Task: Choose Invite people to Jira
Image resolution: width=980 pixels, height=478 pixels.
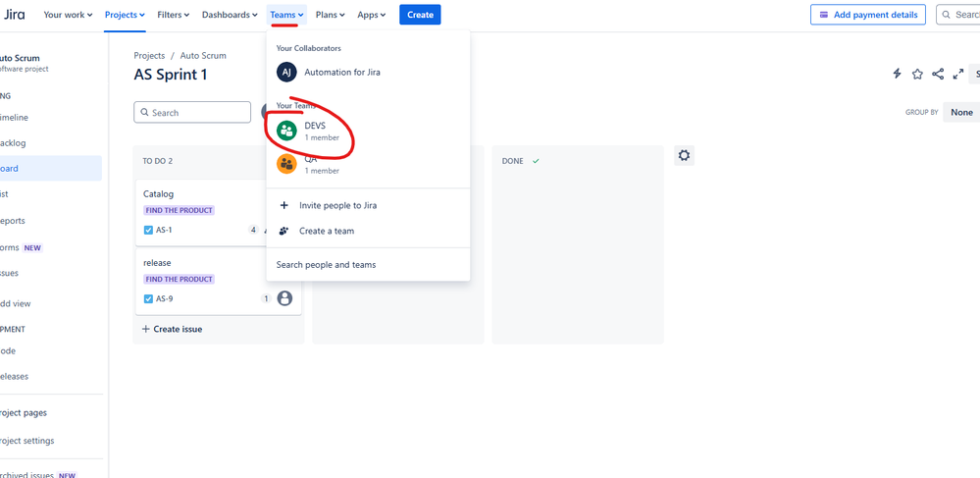Action: click(368, 205)
